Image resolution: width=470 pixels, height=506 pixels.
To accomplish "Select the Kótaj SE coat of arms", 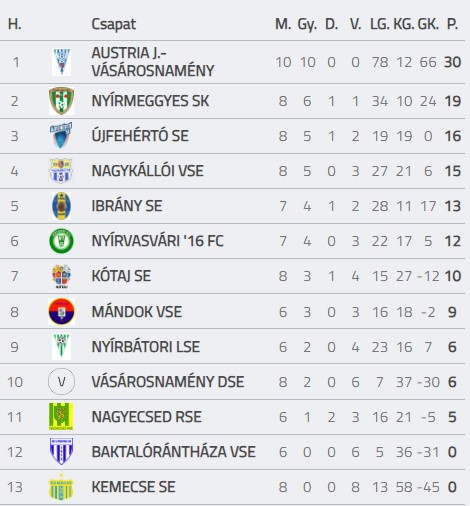I will [61, 276].
